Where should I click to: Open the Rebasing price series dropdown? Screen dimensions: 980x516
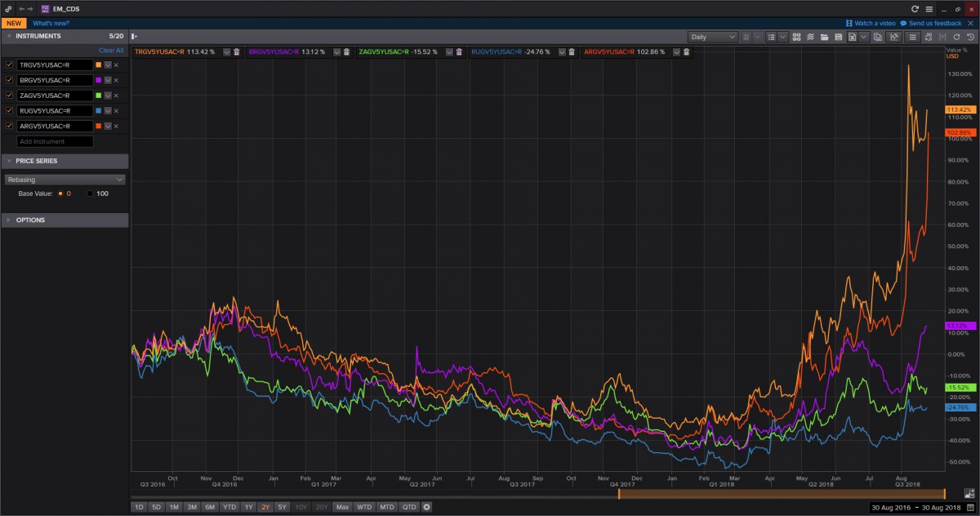pos(65,180)
